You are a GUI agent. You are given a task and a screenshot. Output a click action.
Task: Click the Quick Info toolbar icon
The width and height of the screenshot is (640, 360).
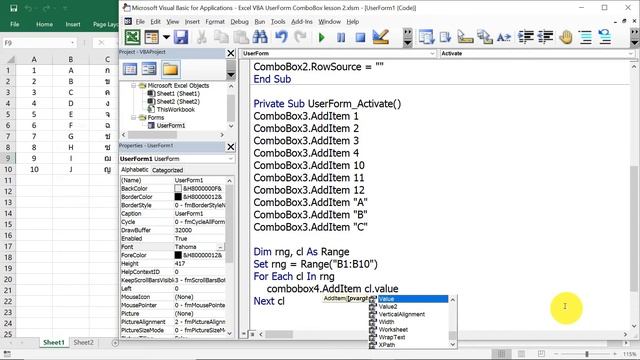[x=465, y=37]
